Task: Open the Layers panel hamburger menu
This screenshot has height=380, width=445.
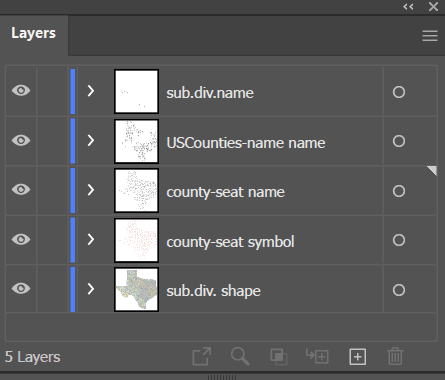Action: (430, 36)
